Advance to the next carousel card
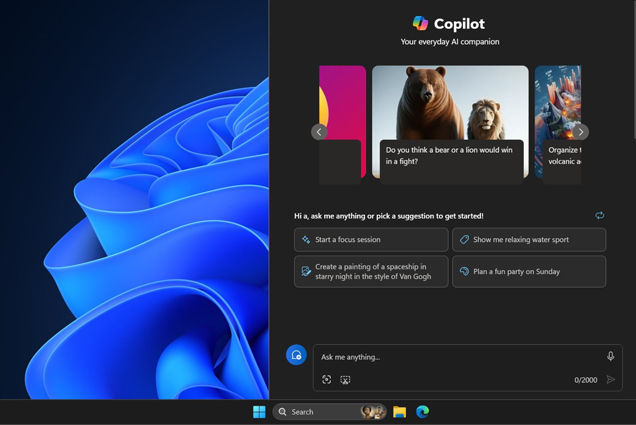The height and width of the screenshot is (425, 636). (x=580, y=132)
